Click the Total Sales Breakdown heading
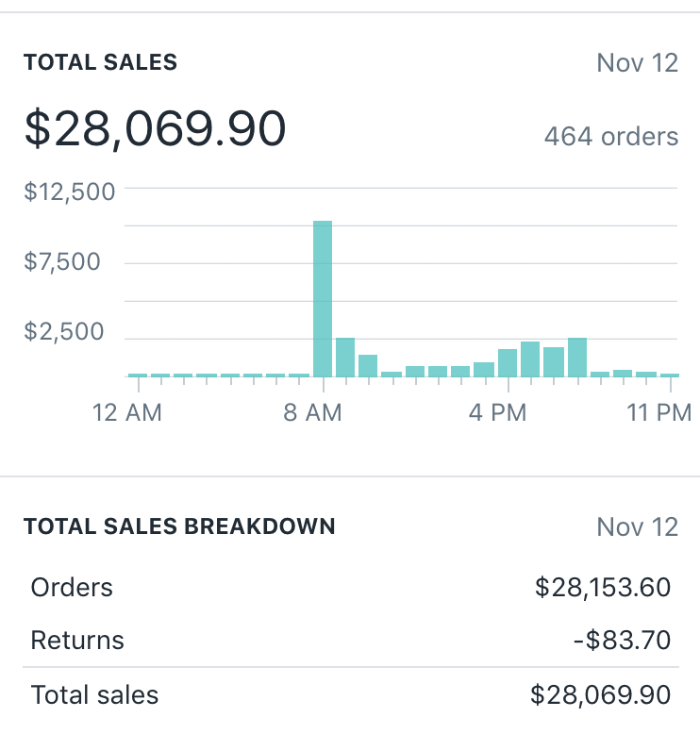 coord(179,525)
